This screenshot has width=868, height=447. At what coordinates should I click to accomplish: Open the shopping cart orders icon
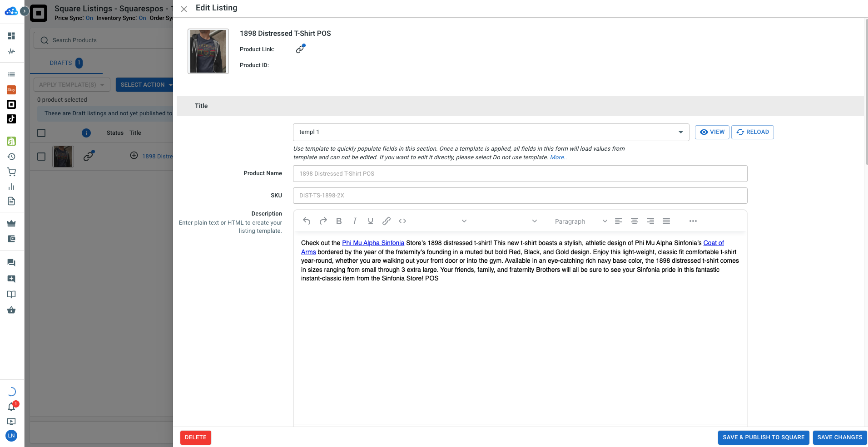tap(11, 172)
